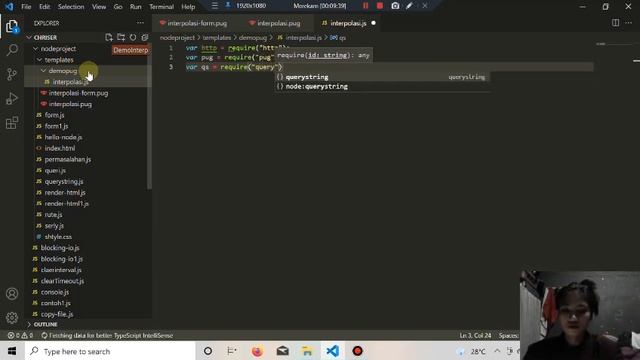Open the View menu
Image resolution: width=640 pixels, height=360 pixels.
[x=99, y=7]
